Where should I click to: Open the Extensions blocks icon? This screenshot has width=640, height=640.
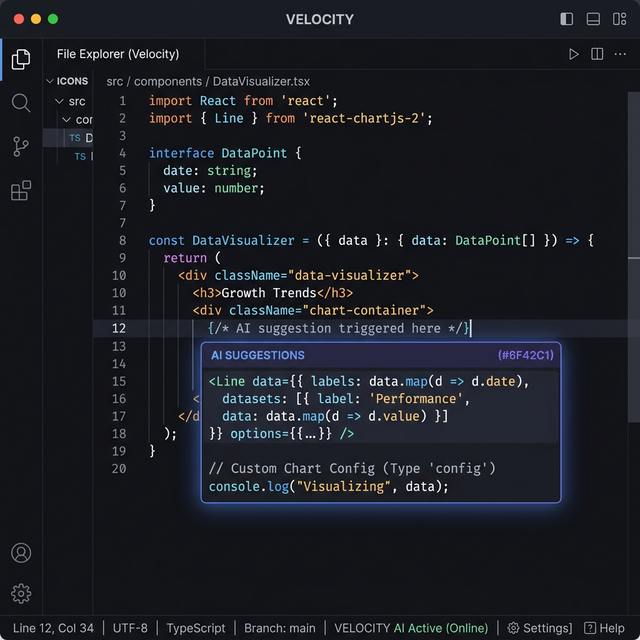coord(21,191)
